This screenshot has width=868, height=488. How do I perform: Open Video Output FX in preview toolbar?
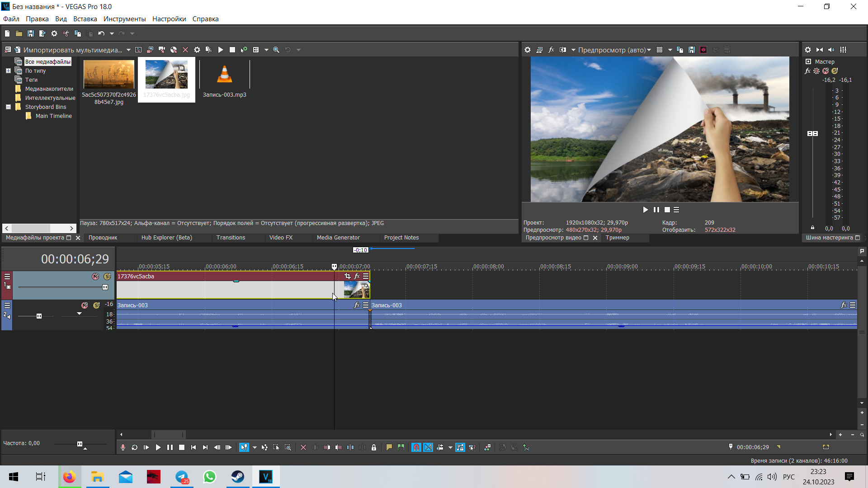click(x=551, y=50)
